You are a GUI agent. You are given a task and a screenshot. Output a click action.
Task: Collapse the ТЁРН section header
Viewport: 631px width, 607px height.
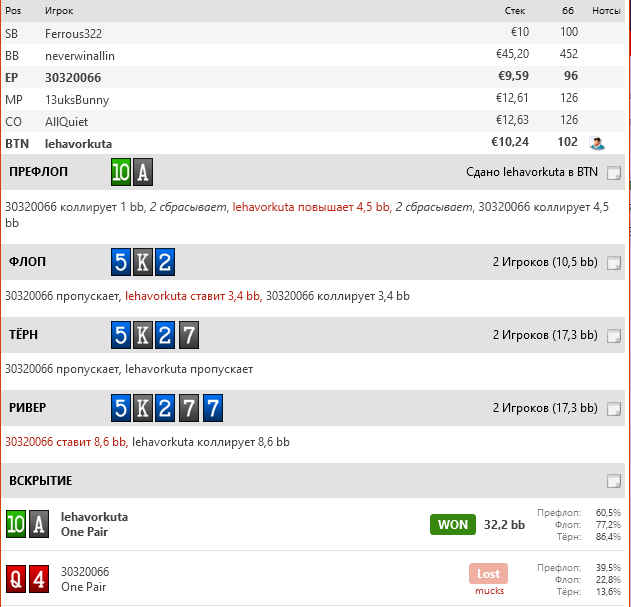click(x=32, y=335)
